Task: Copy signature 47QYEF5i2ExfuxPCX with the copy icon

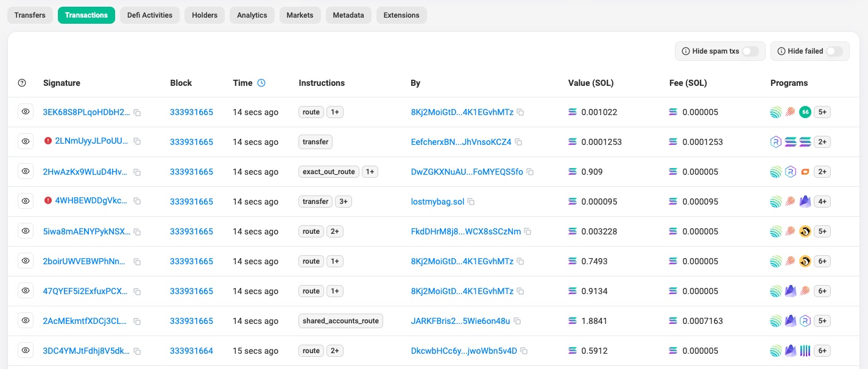Action: coord(137,292)
